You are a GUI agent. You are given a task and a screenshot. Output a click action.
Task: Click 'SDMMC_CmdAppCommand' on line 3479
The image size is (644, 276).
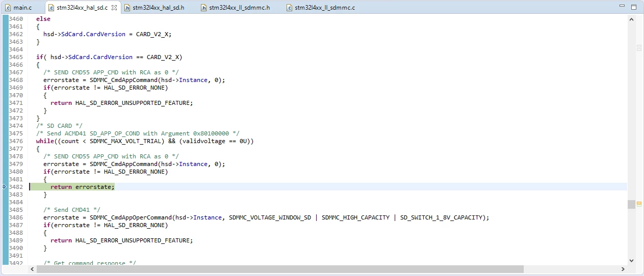pos(124,164)
